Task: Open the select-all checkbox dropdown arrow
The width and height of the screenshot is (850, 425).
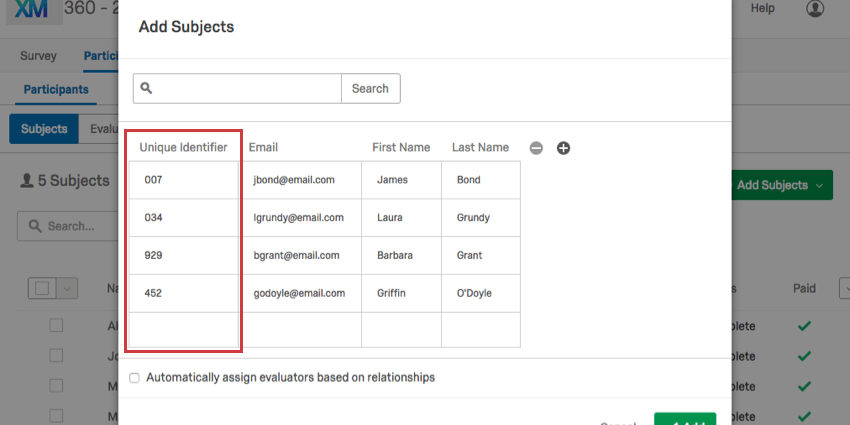Action: [67, 288]
